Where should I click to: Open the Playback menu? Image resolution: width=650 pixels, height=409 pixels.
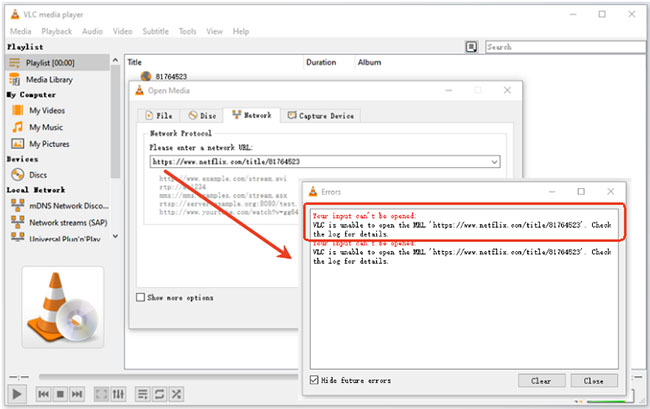pyautogui.click(x=56, y=31)
